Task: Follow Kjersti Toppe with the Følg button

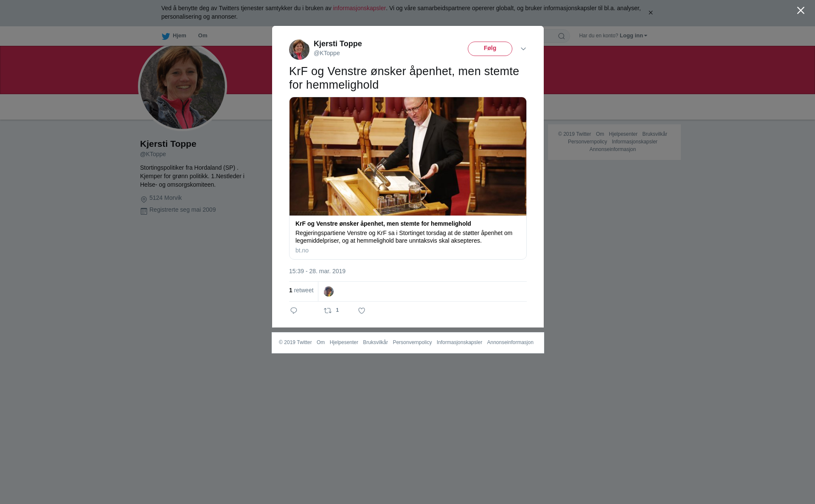Action: point(490,49)
